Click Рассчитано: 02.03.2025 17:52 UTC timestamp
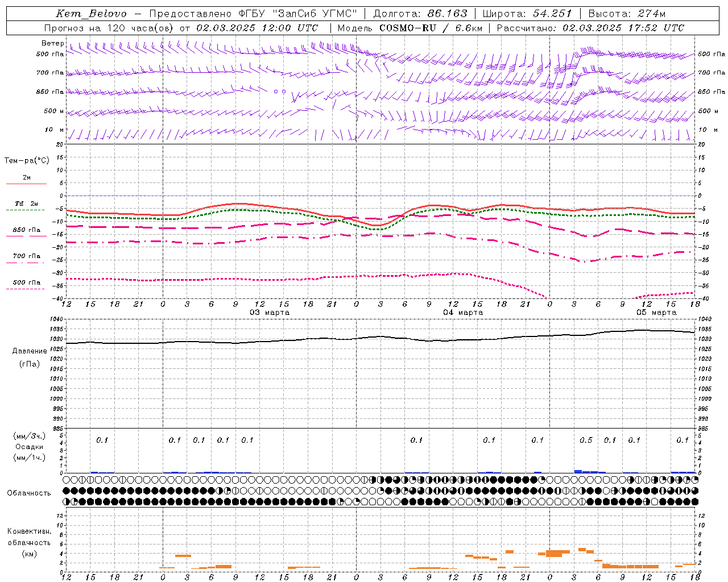 point(590,28)
